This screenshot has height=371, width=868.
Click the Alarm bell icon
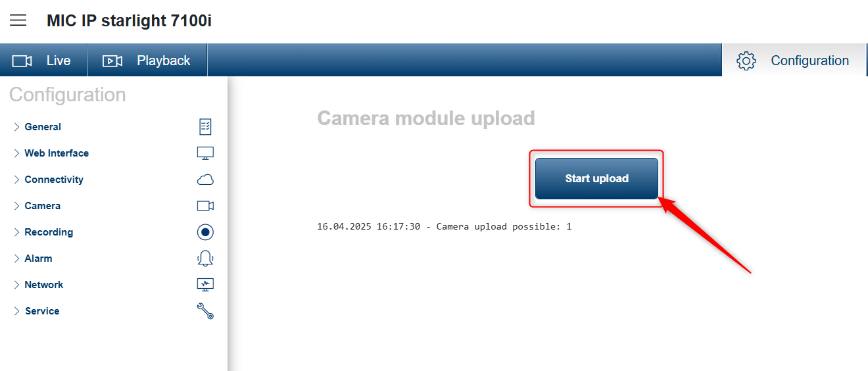205,259
